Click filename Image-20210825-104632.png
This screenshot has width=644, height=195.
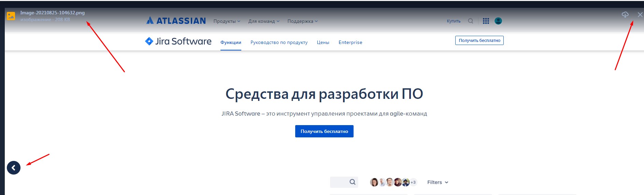click(x=53, y=13)
